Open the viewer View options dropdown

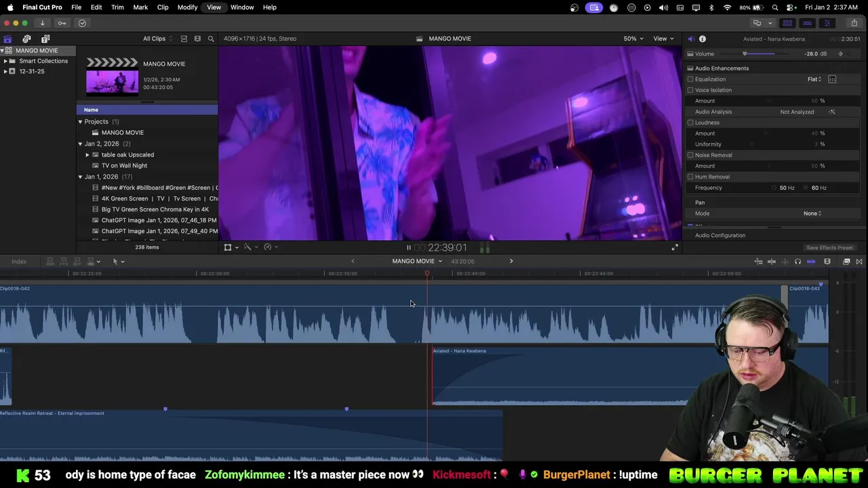pos(663,39)
